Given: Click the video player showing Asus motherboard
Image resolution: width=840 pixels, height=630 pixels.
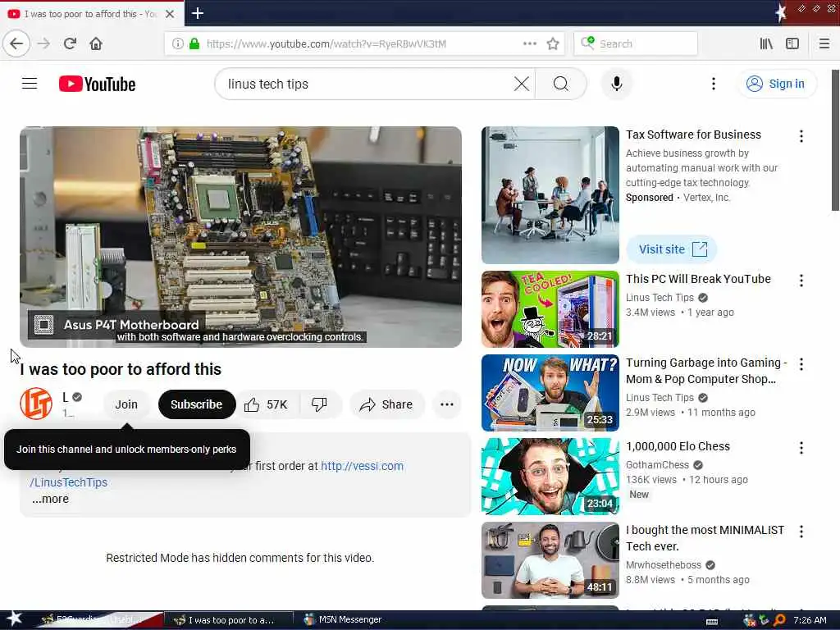Looking at the screenshot, I should (x=240, y=237).
